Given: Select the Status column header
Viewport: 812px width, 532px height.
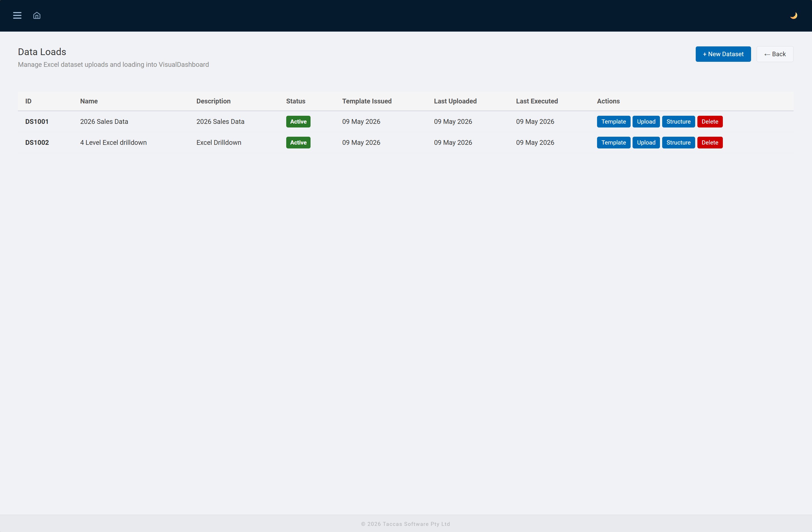Looking at the screenshot, I should (x=295, y=101).
